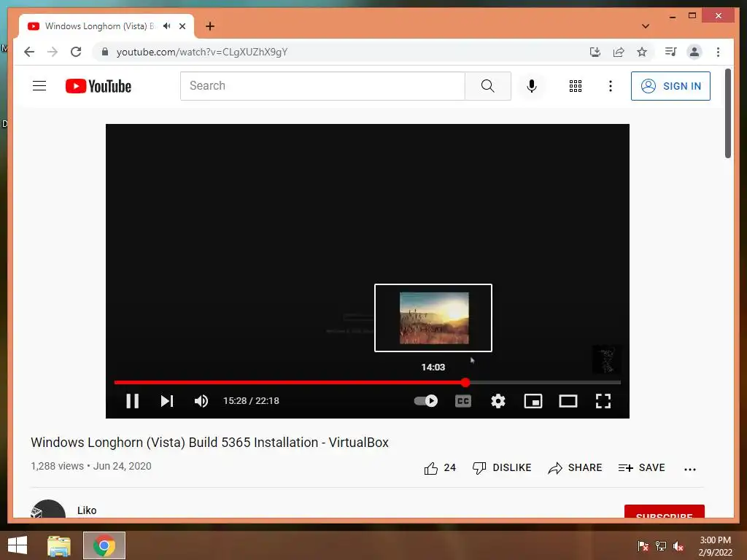Click the video title text
This screenshot has width=747, height=560.
209,443
